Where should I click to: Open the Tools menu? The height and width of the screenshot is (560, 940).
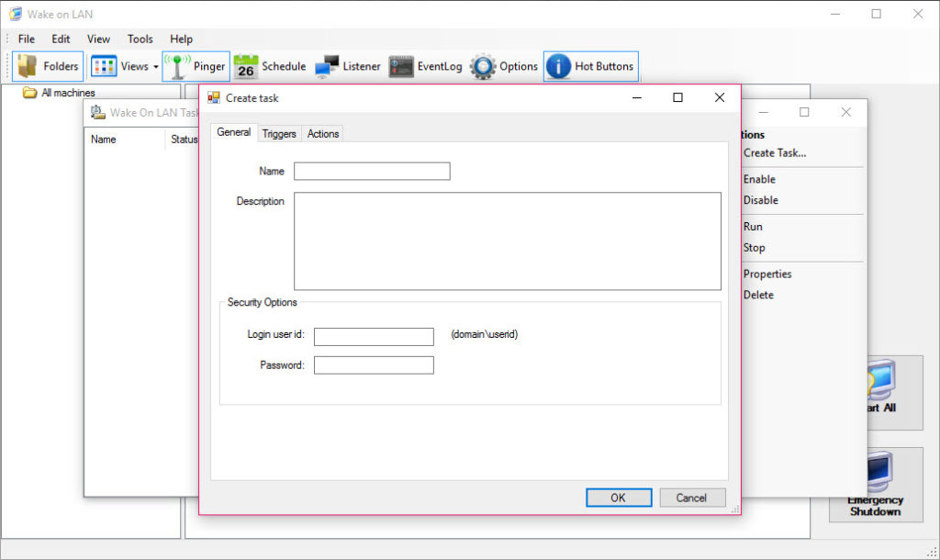point(140,39)
